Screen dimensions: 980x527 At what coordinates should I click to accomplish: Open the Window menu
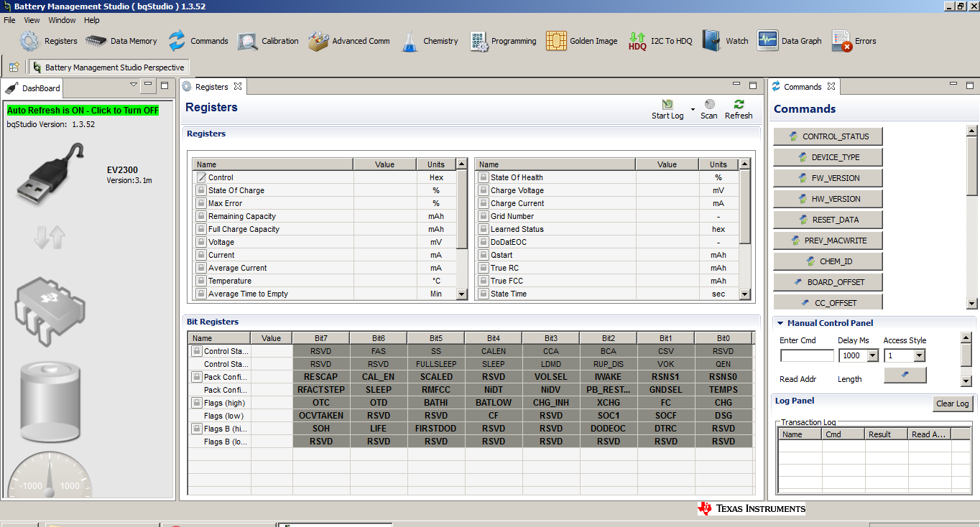(63, 20)
